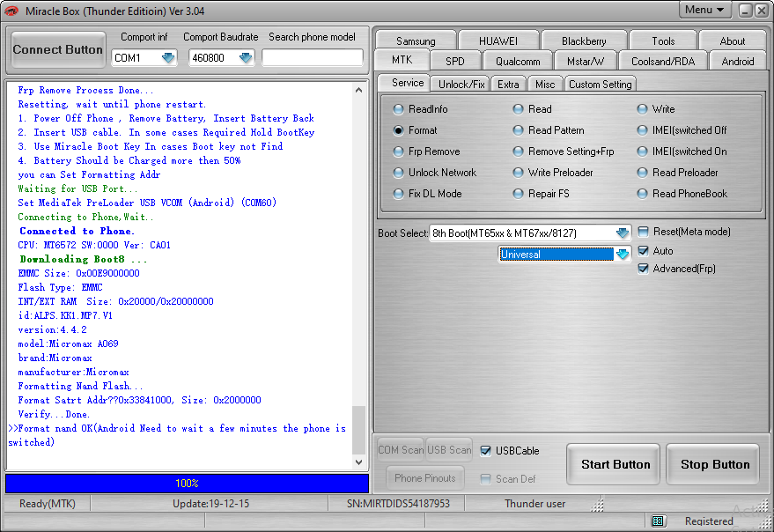
Task: Click log line 'Connected to Phone.'
Action: click(77, 231)
